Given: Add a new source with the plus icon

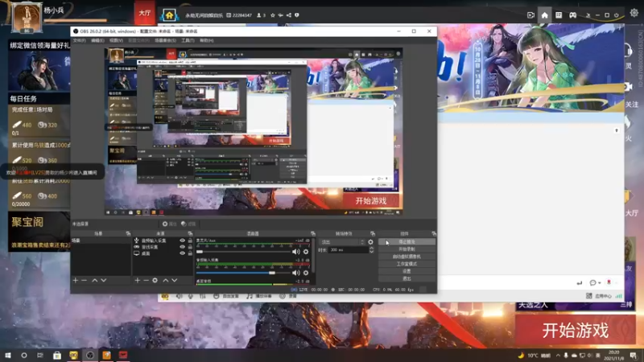Looking at the screenshot, I should click(x=138, y=280).
